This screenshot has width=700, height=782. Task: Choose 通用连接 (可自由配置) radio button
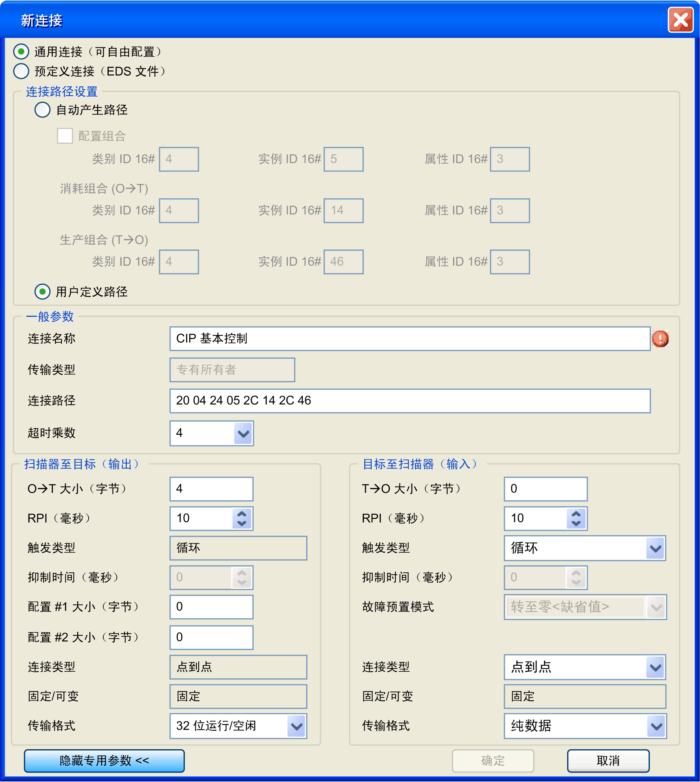[x=21, y=51]
